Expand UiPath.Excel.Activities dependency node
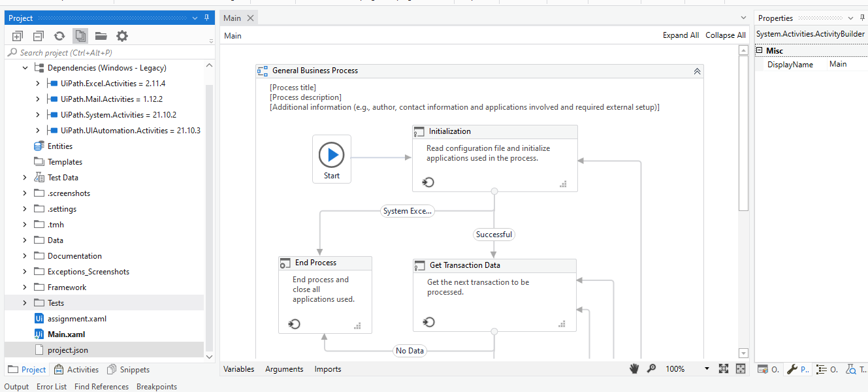This screenshot has height=392, width=868. (37, 83)
